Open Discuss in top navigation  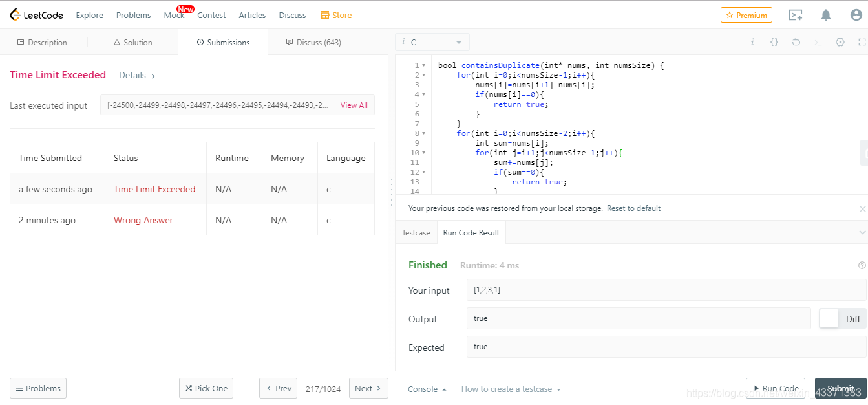pyautogui.click(x=292, y=15)
